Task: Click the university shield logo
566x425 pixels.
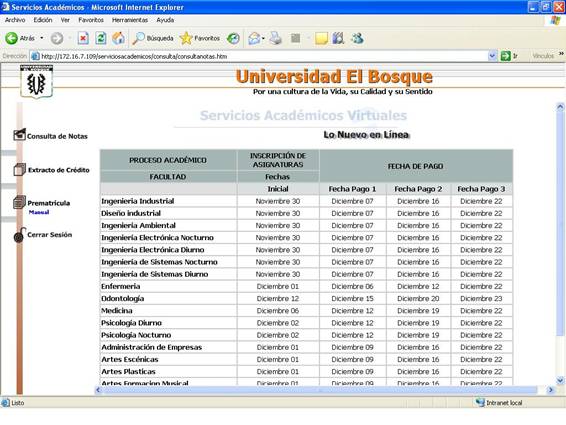Action: pos(36,82)
